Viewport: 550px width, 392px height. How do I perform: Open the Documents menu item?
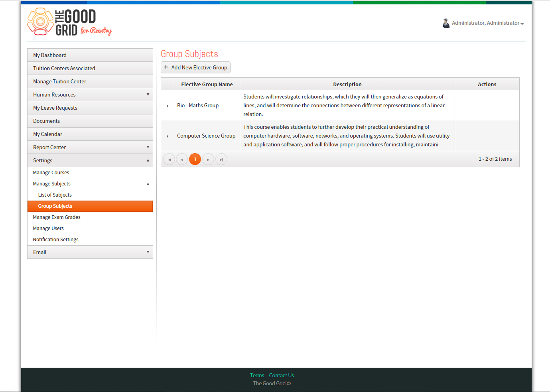point(90,121)
